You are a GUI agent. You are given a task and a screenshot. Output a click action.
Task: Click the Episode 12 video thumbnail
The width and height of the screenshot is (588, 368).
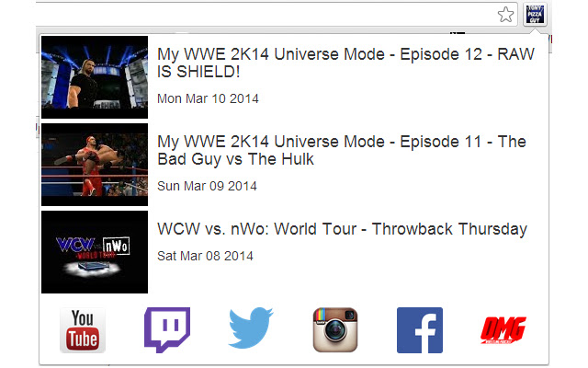[95, 77]
